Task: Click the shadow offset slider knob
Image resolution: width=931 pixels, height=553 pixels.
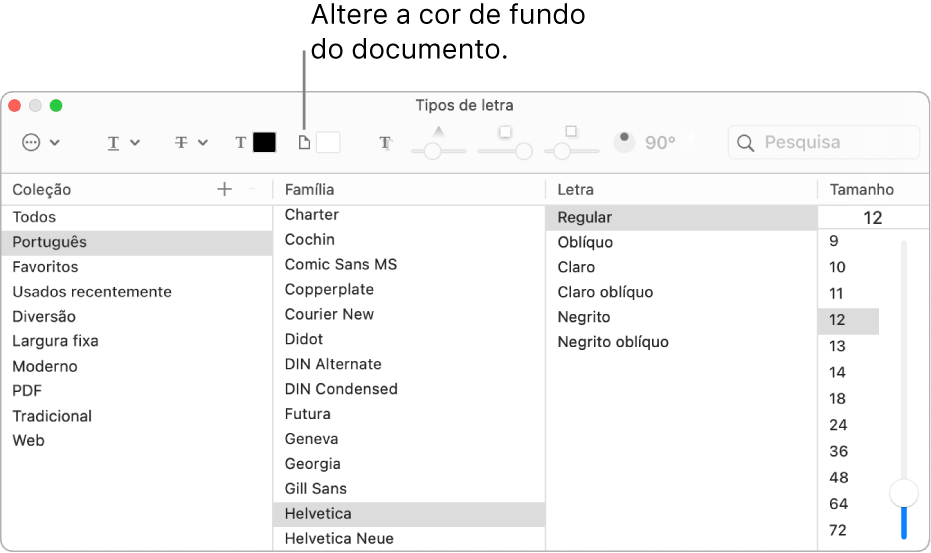Action: 562,151
